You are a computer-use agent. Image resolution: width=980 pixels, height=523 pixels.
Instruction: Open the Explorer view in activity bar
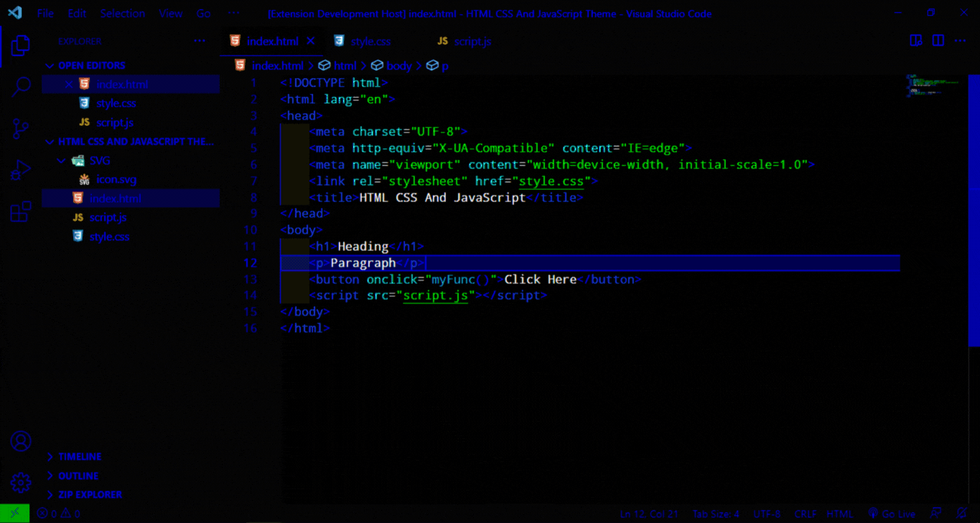click(21, 46)
